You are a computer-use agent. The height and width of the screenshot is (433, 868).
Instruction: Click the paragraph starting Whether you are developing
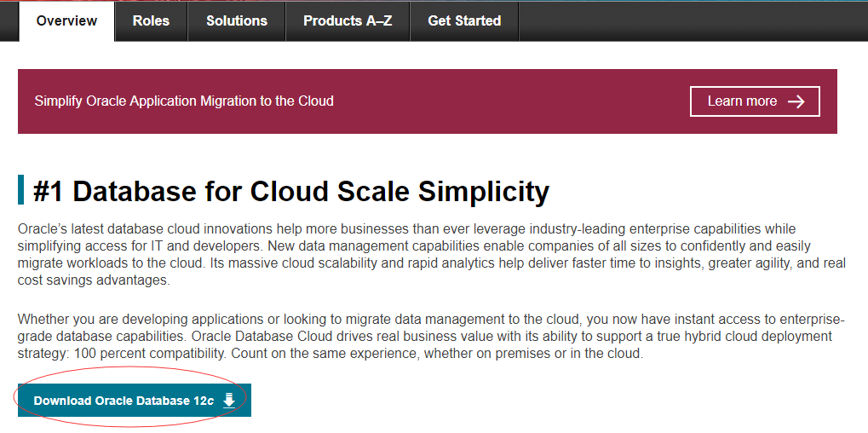tap(432, 337)
